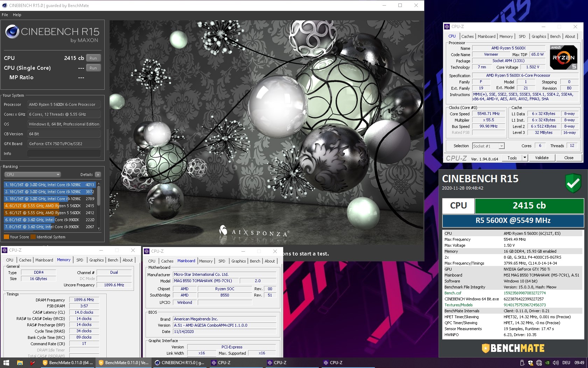Select ranking row 7 with score 2067

(50, 227)
